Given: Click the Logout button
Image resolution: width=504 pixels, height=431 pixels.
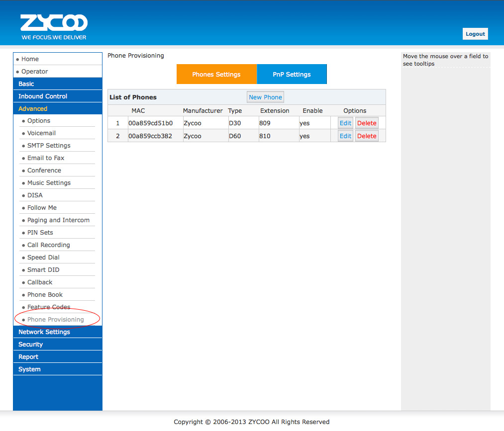Looking at the screenshot, I should (x=475, y=34).
